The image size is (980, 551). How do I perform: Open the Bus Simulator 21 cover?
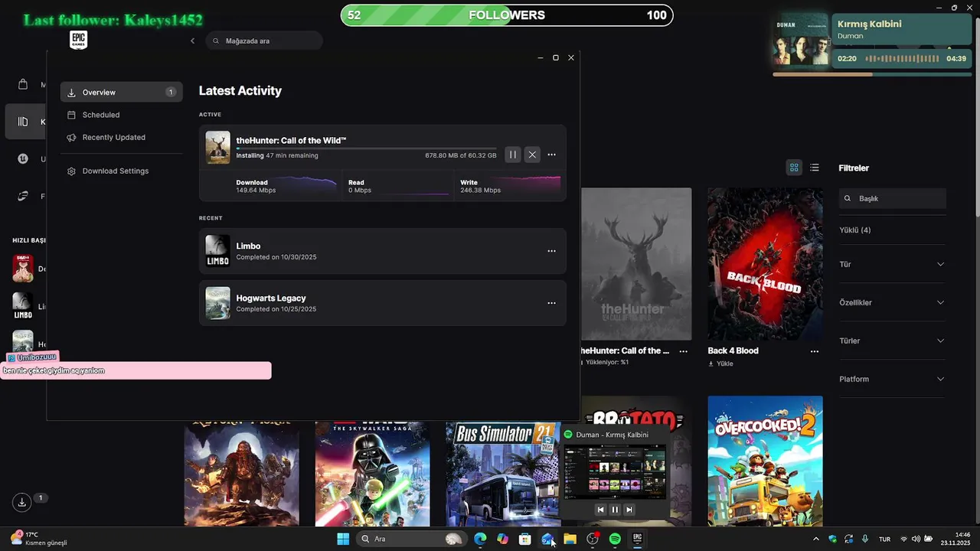pyautogui.click(x=503, y=474)
